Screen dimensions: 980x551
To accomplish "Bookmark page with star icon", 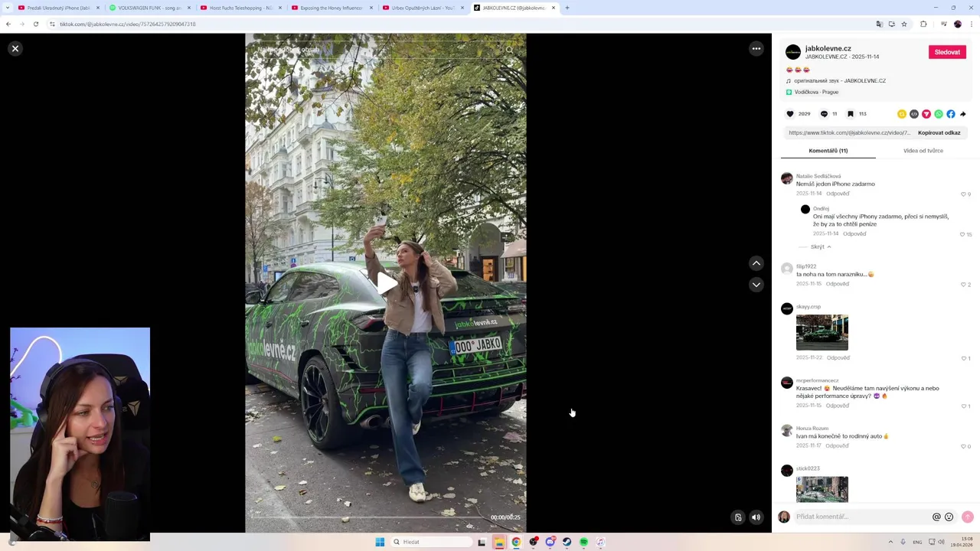I will tap(904, 24).
